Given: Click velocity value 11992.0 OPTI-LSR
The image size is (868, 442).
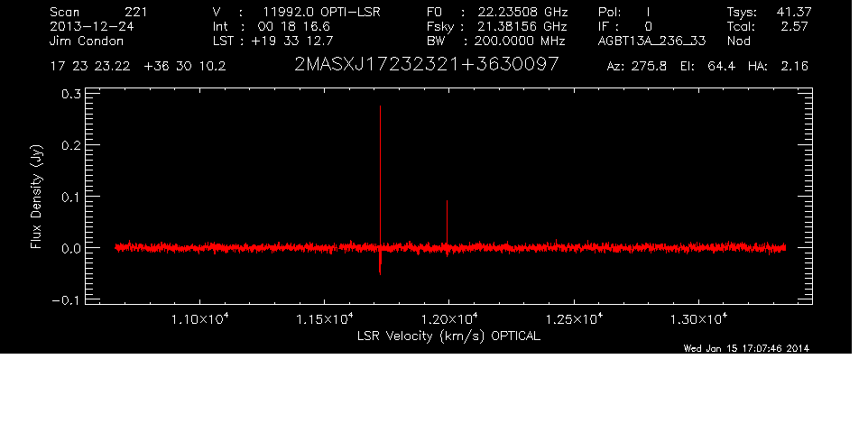Looking at the screenshot, I should (x=321, y=12).
